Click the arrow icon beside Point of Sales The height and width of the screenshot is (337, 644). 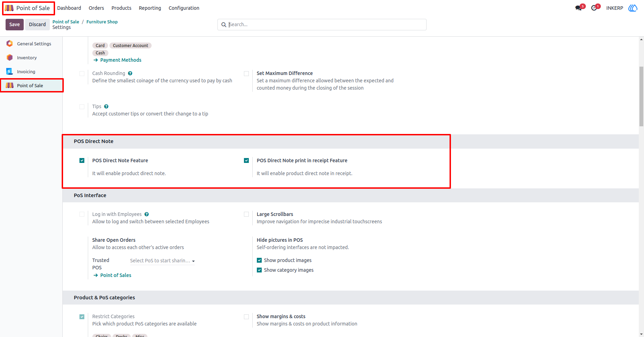[96, 275]
